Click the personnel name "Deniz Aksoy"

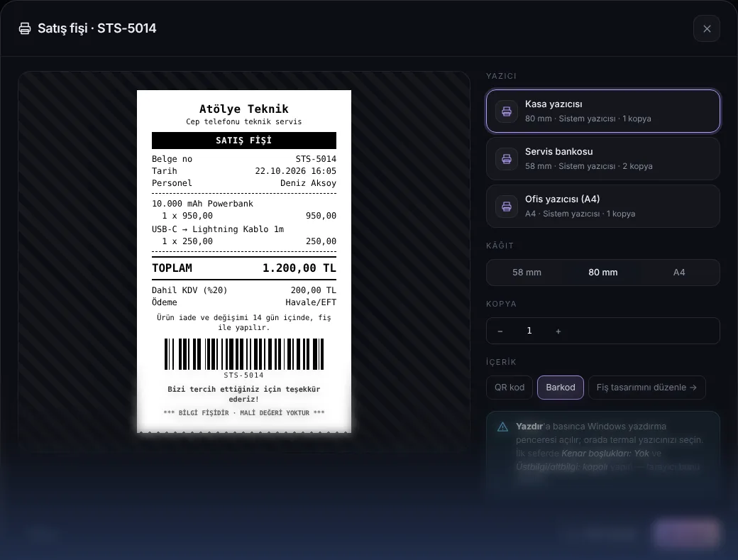click(x=308, y=183)
